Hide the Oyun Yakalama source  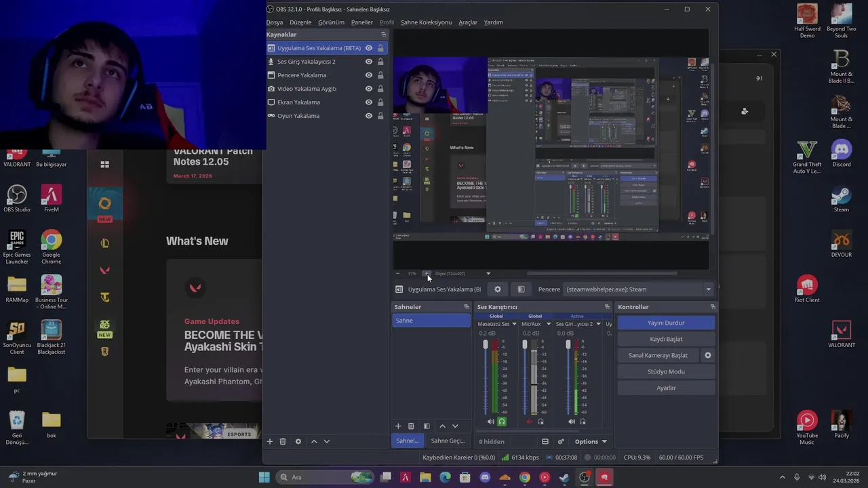click(x=369, y=116)
